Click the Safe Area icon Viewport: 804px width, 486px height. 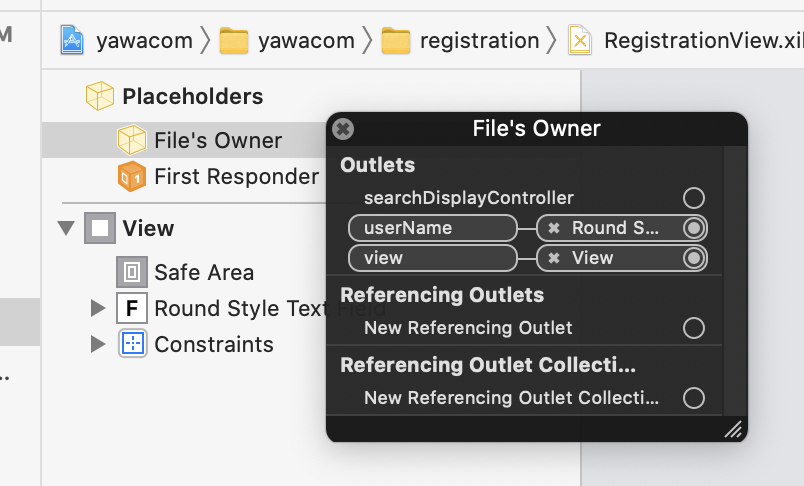coord(132,272)
